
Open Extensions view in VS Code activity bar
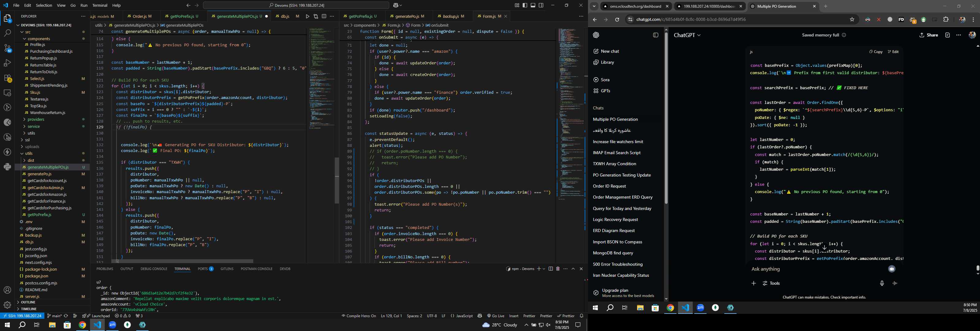pos(7,78)
